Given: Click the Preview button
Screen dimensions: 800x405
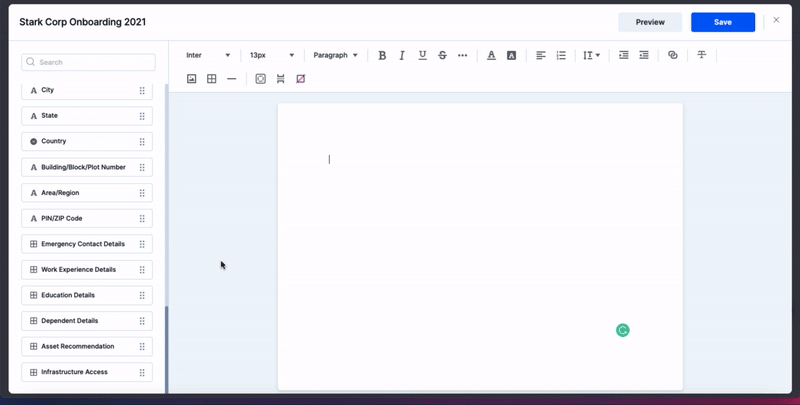Looking at the screenshot, I should (650, 22).
